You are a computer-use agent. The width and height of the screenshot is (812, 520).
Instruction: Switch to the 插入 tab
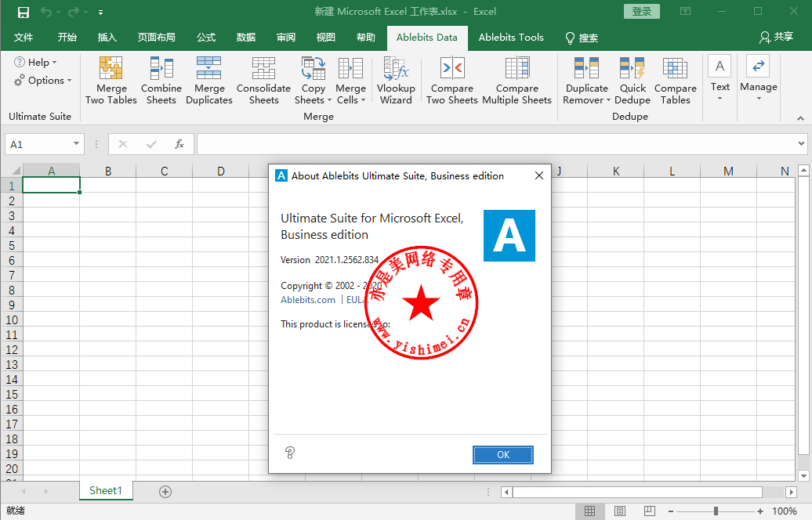107,38
